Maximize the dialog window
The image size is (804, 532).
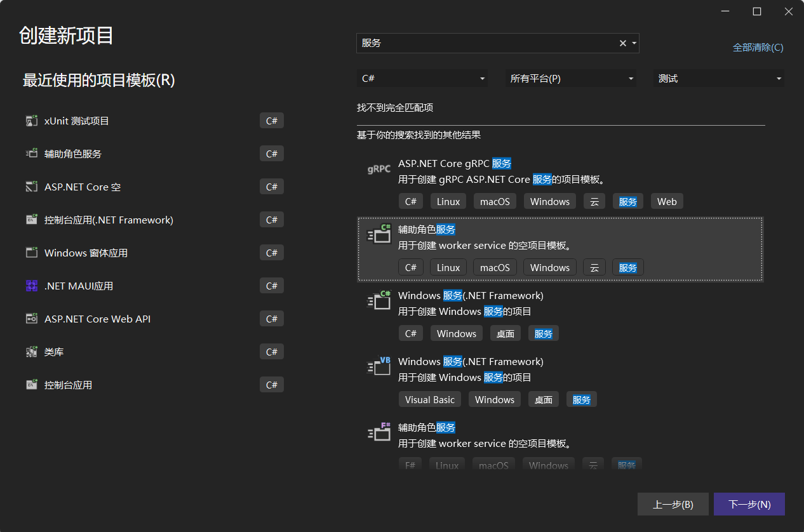pyautogui.click(x=756, y=11)
